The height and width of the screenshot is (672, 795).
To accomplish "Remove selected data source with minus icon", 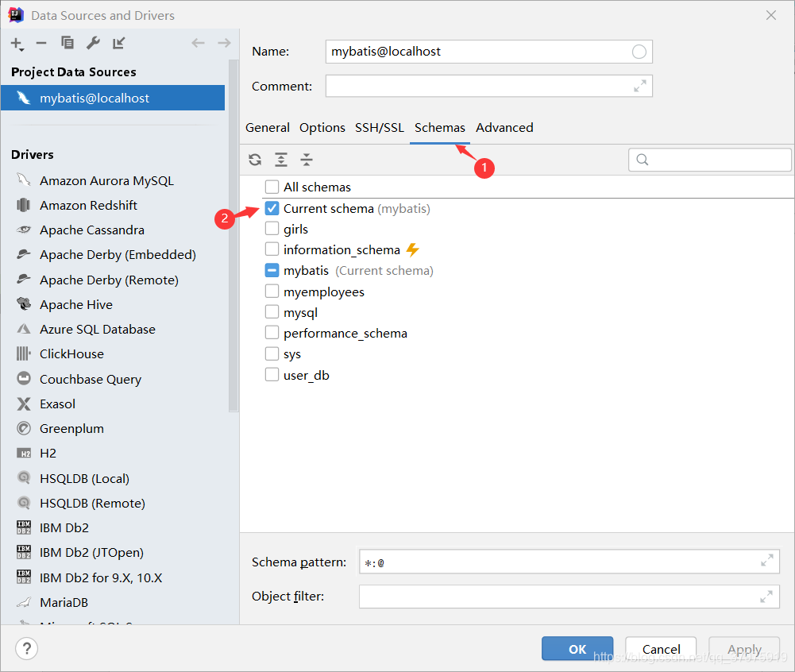I will pyautogui.click(x=41, y=44).
